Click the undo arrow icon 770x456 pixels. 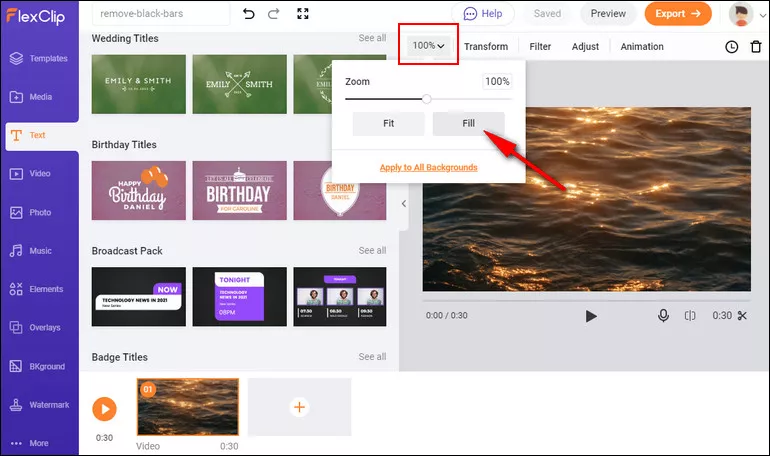[x=249, y=14]
